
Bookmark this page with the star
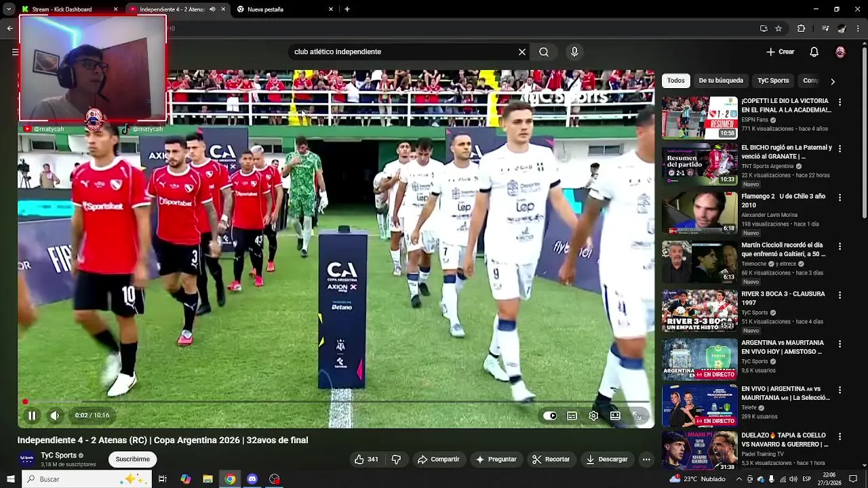click(x=778, y=28)
